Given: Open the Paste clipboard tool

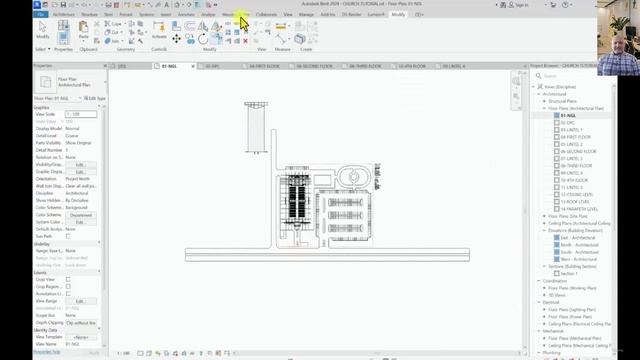Looking at the screenshot, I should pos(83,30).
